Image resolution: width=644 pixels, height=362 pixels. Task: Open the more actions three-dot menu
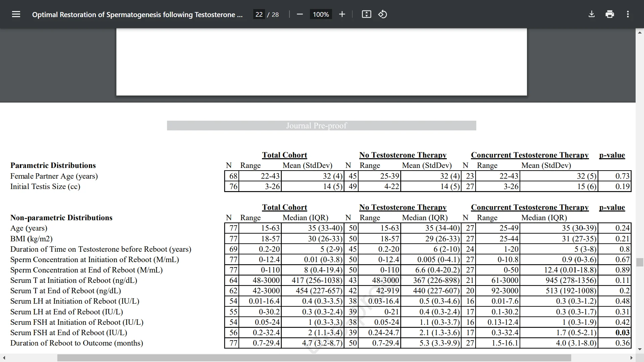(628, 14)
